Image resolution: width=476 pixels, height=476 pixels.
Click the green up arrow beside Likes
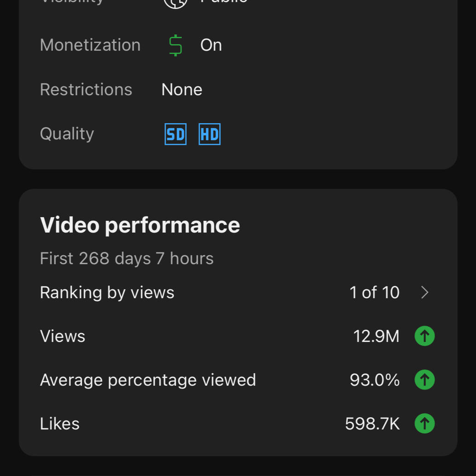point(424,423)
